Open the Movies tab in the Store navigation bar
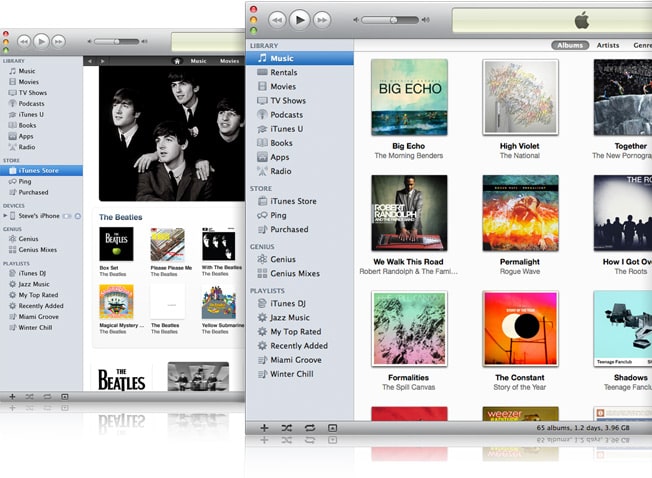 (230, 61)
